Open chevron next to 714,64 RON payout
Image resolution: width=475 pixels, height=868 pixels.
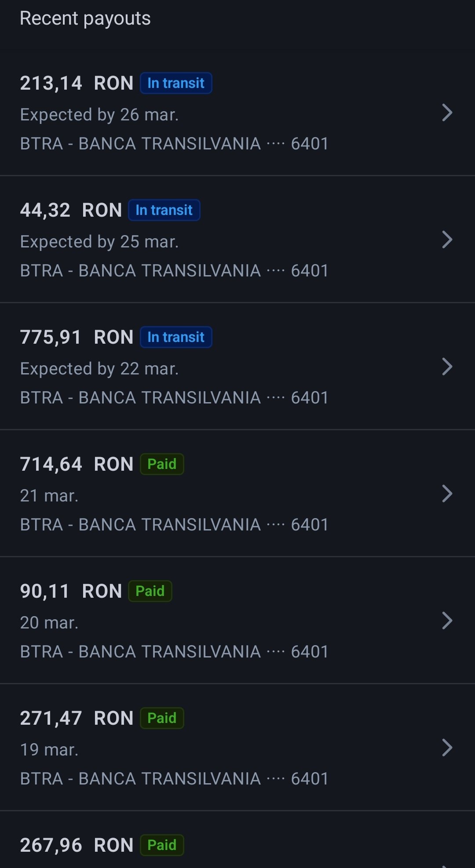tap(447, 494)
